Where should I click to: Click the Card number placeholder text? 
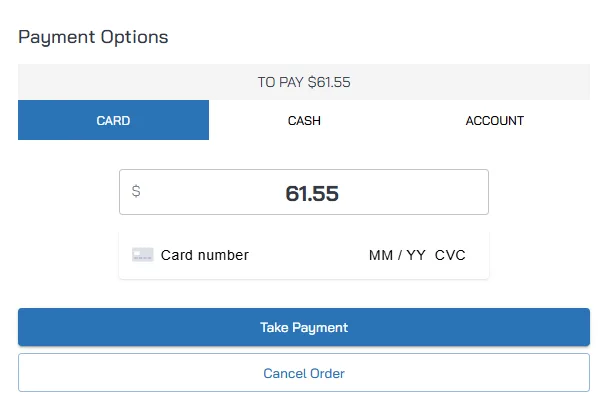click(x=205, y=255)
